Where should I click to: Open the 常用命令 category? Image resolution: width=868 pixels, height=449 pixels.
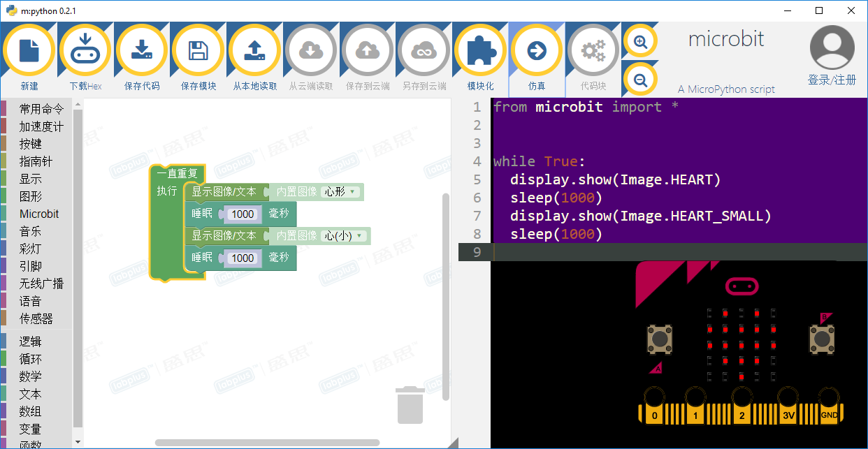point(41,109)
